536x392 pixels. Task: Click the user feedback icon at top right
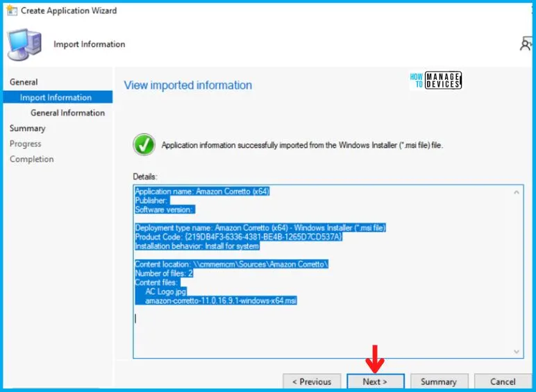(x=526, y=44)
